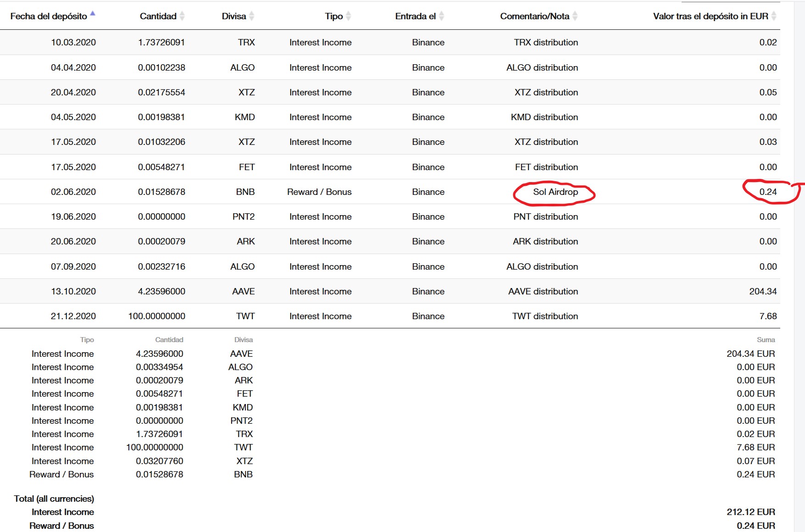Click the PNT2 currency cell

[243, 217]
